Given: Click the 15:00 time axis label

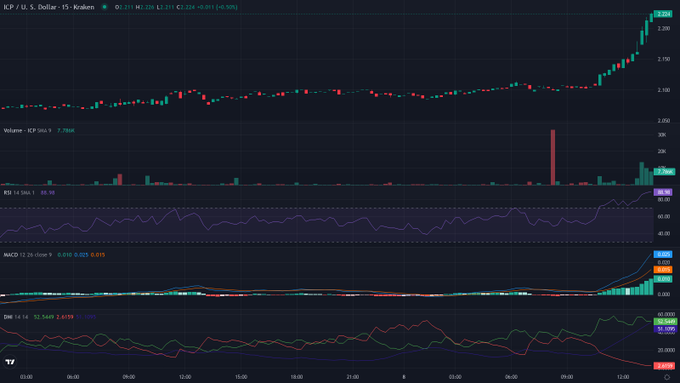Looking at the screenshot, I should tap(241, 377).
